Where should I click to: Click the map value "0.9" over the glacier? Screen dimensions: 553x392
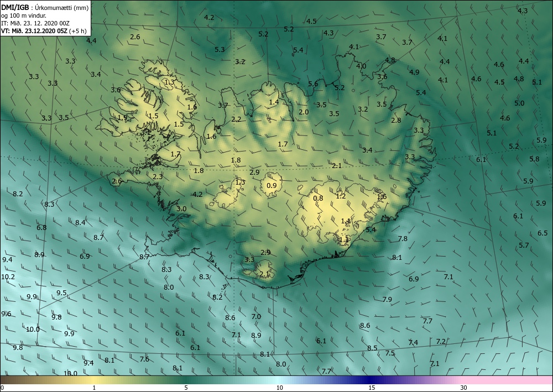(x=272, y=186)
